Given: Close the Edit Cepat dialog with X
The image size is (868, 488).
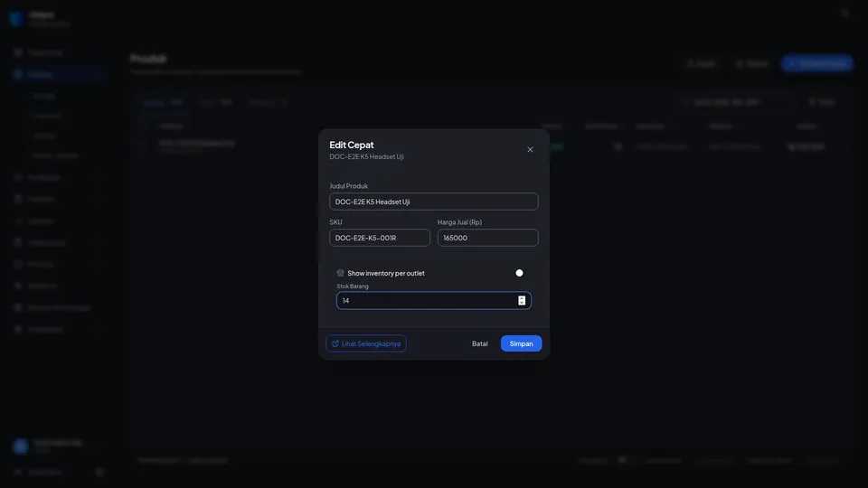Looking at the screenshot, I should (x=530, y=149).
